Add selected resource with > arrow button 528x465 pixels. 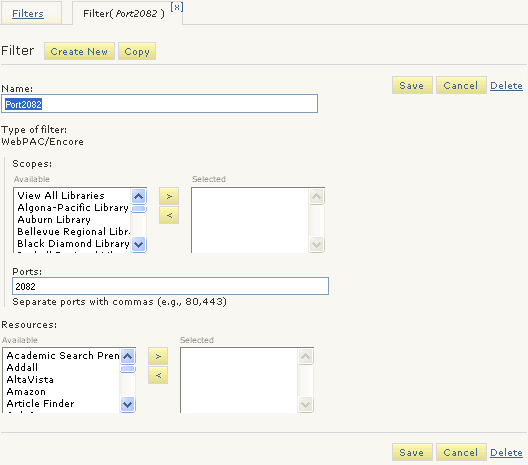(158, 357)
